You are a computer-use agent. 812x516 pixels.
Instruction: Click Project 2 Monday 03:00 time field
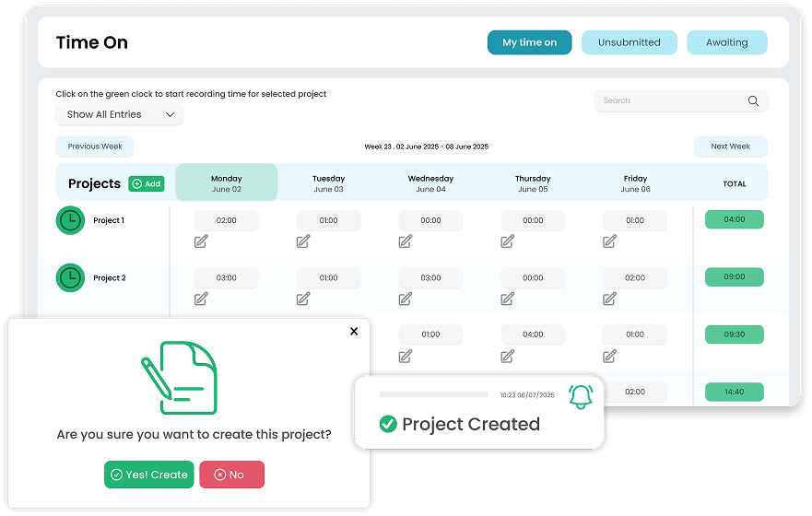coord(227,278)
